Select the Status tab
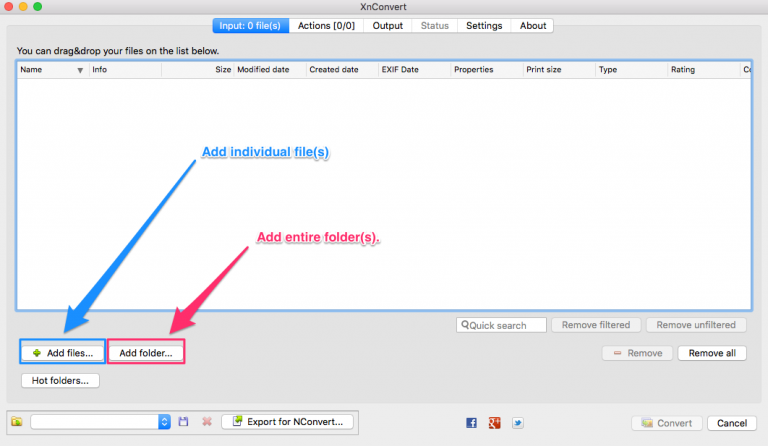The height and width of the screenshot is (446, 768). point(434,25)
